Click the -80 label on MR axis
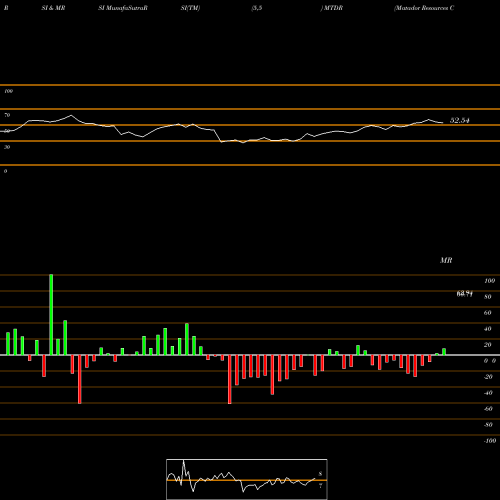This screenshot has width=500, height=500. point(488,425)
